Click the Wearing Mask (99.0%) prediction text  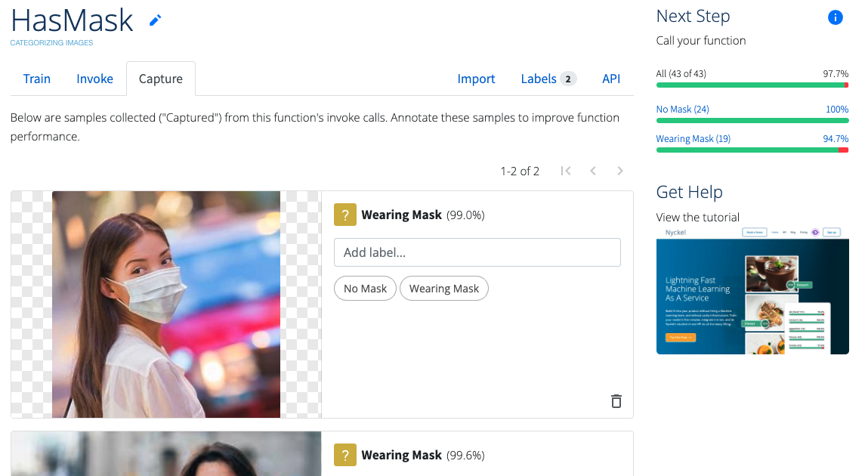coord(423,215)
